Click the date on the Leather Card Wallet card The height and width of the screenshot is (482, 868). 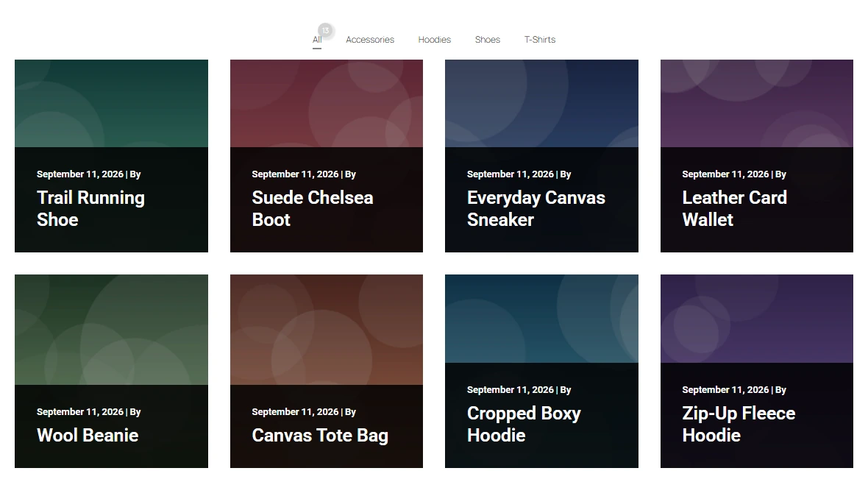(725, 174)
